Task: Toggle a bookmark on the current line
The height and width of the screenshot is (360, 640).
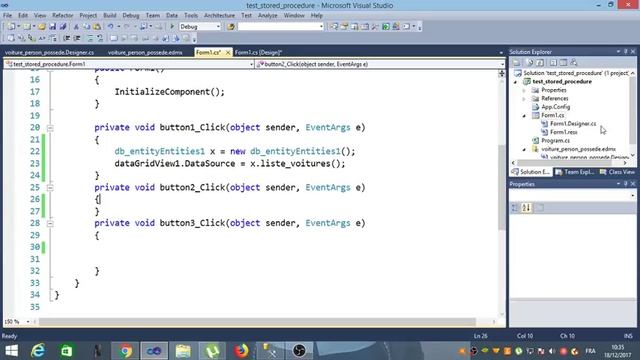Action: click(113, 38)
